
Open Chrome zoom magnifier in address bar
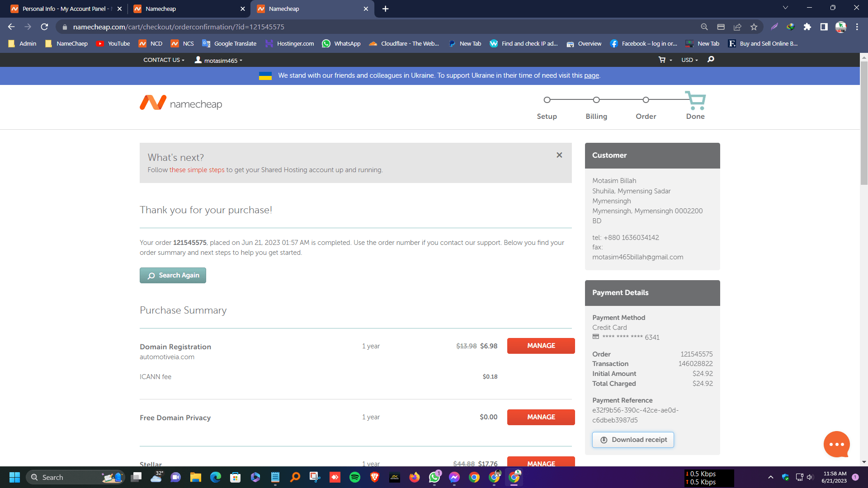(704, 27)
